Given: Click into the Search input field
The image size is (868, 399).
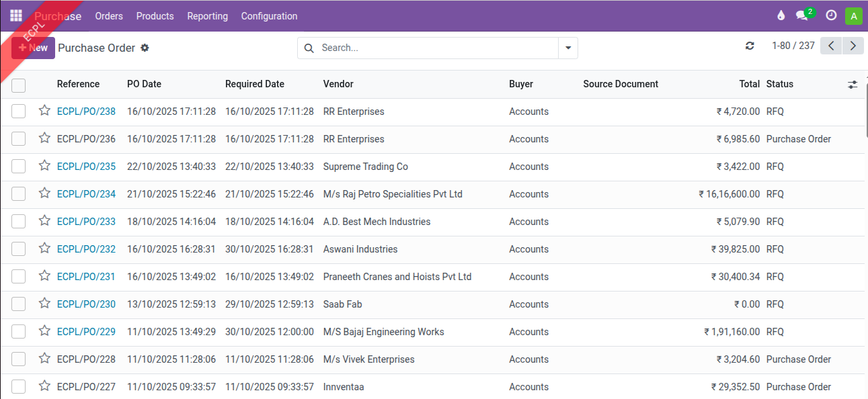Looking at the screenshot, I should pos(437,48).
